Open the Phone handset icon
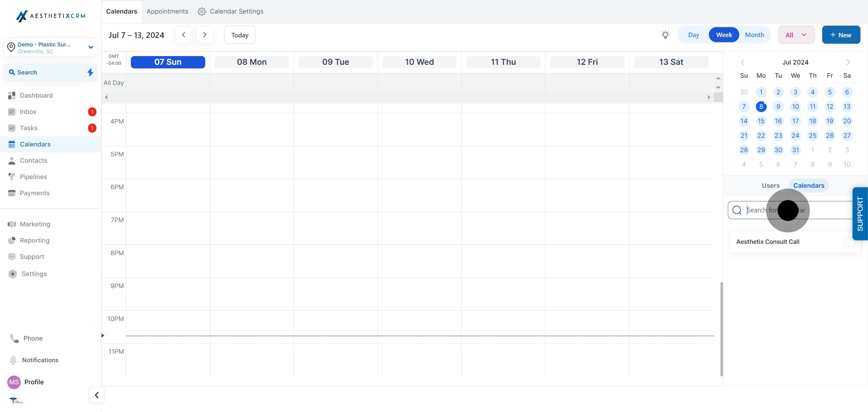Screen dimensions: 868x412 coord(14,338)
